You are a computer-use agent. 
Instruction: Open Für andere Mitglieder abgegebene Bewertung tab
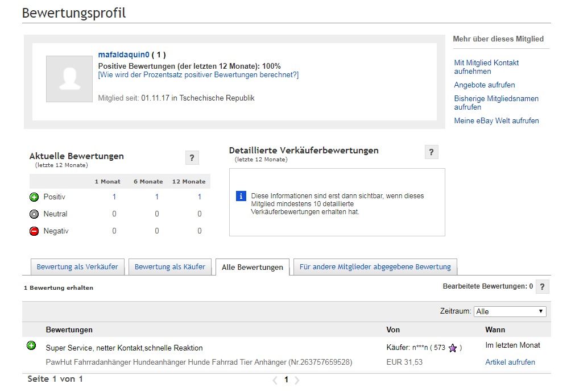click(x=375, y=267)
